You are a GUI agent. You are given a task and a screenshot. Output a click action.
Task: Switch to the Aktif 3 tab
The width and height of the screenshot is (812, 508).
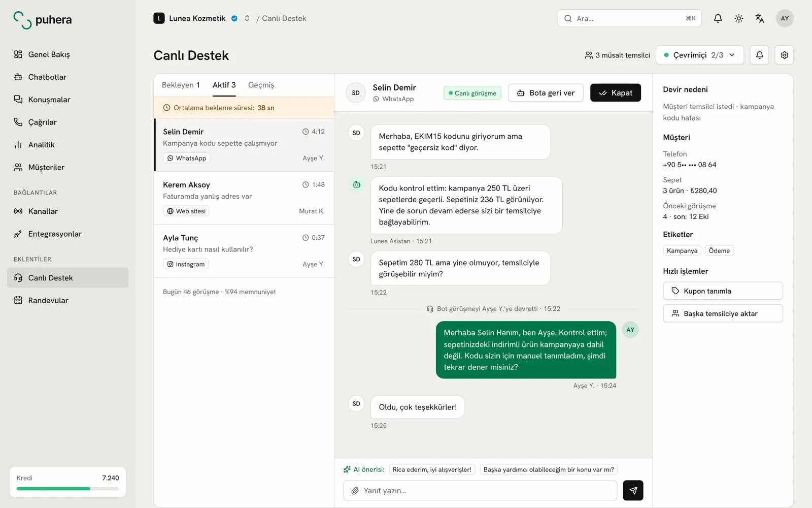(x=224, y=85)
